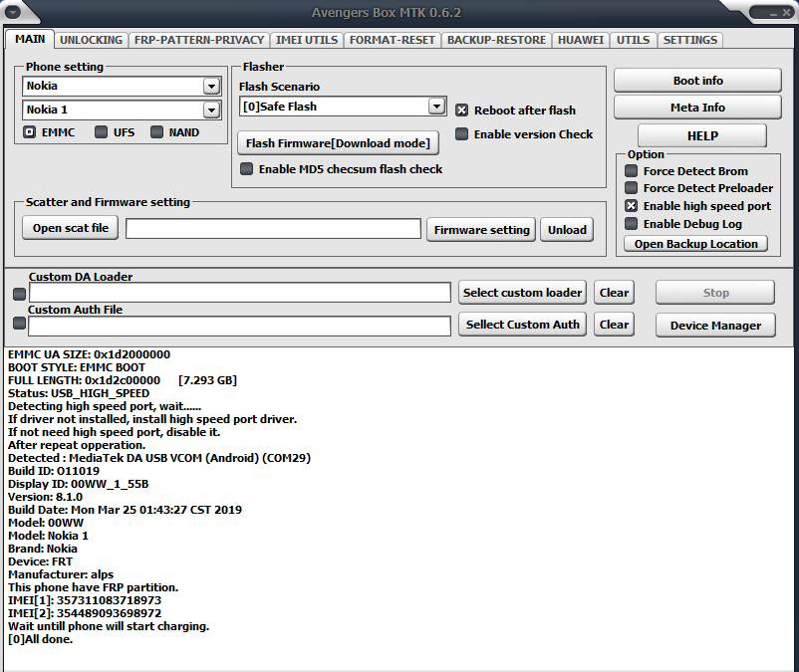Go to the IMEI UTILS tab

pos(306,40)
